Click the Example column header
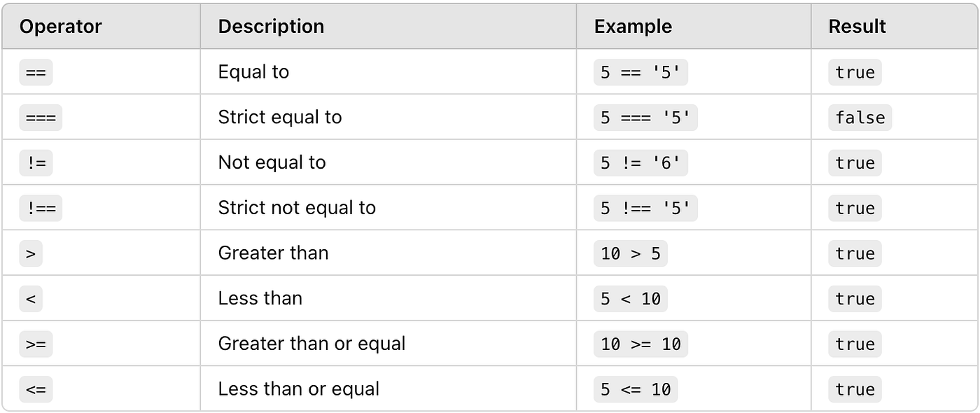980x413 pixels. tap(633, 27)
